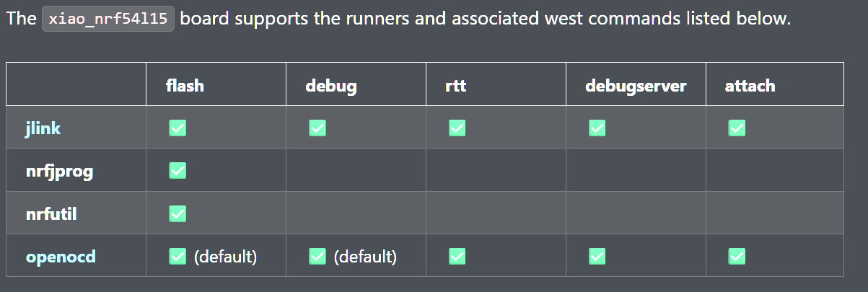Click the nrfjprog row label
This screenshot has height=292, width=868.
(x=59, y=172)
